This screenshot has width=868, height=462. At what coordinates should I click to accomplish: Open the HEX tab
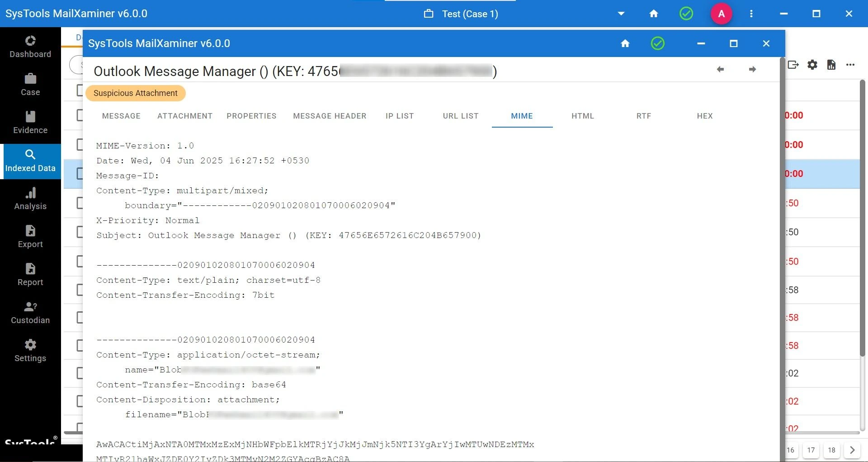[705, 116]
